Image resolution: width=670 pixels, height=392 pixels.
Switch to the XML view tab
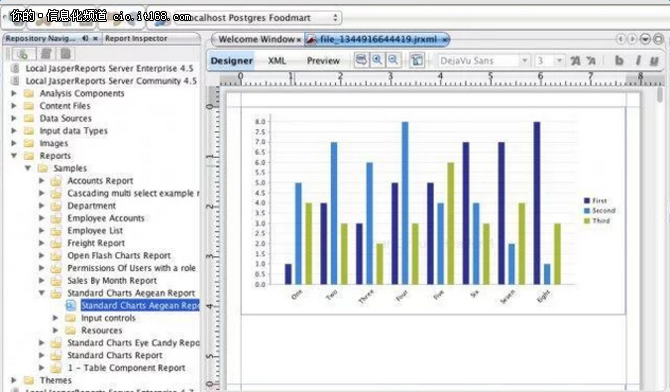(277, 61)
